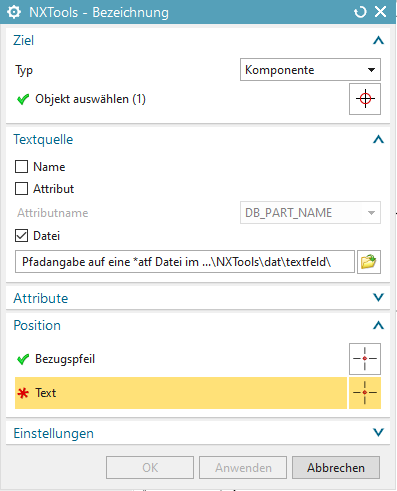Enable the Attribut checkbox
Image resolution: width=397 pixels, height=491 pixels.
pos(21,189)
